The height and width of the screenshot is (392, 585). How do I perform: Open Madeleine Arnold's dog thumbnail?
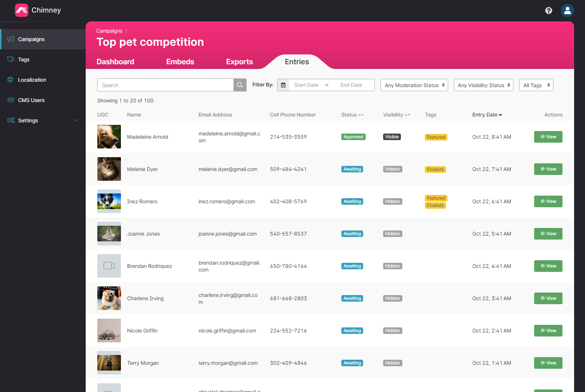click(x=109, y=136)
